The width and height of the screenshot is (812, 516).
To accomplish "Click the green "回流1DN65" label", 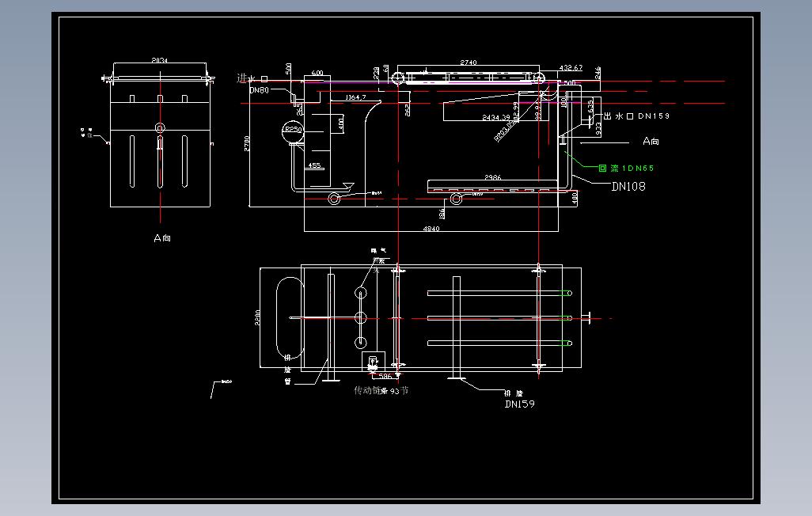I will click(626, 168).
